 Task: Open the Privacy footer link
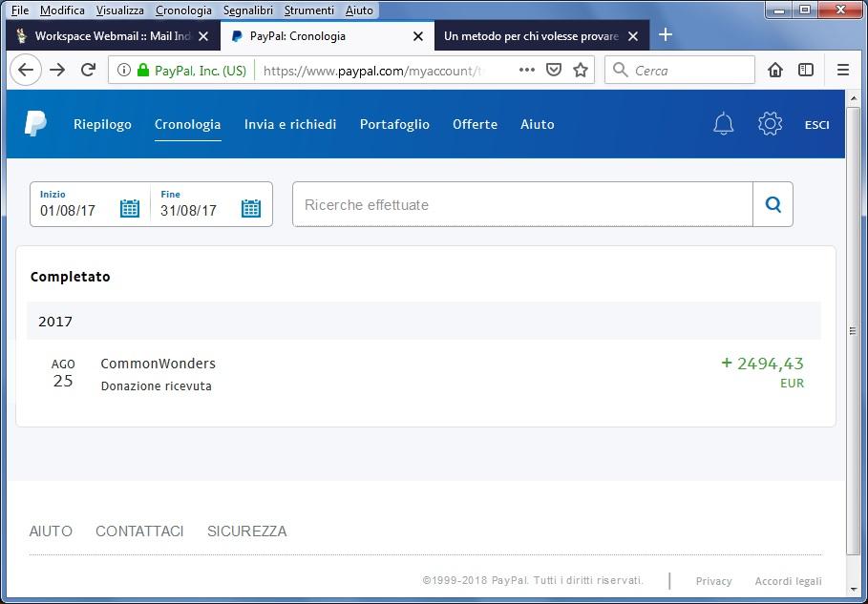713,581
